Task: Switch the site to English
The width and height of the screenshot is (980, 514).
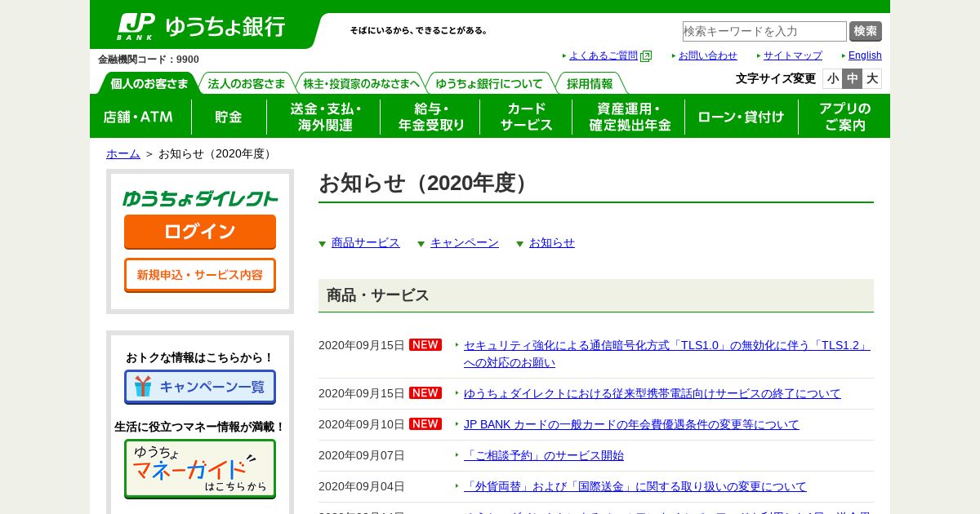Action: pyautogui.click(x=865, y=55)
